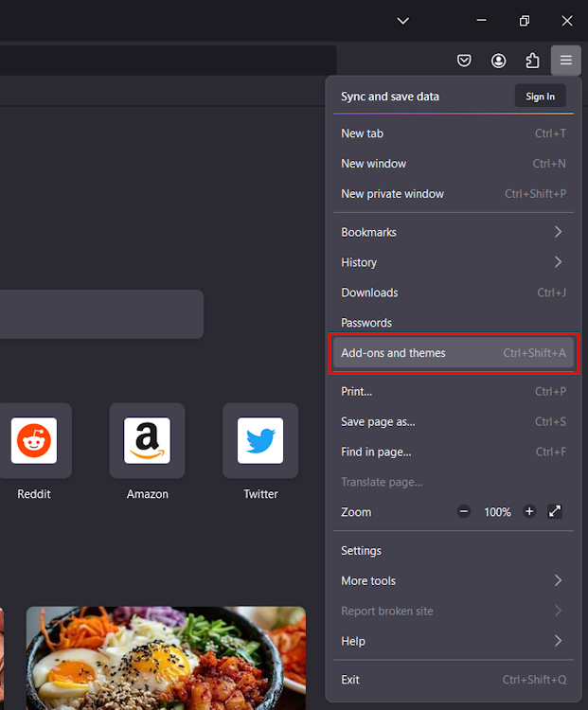Open Downloads from the menu

454,293
